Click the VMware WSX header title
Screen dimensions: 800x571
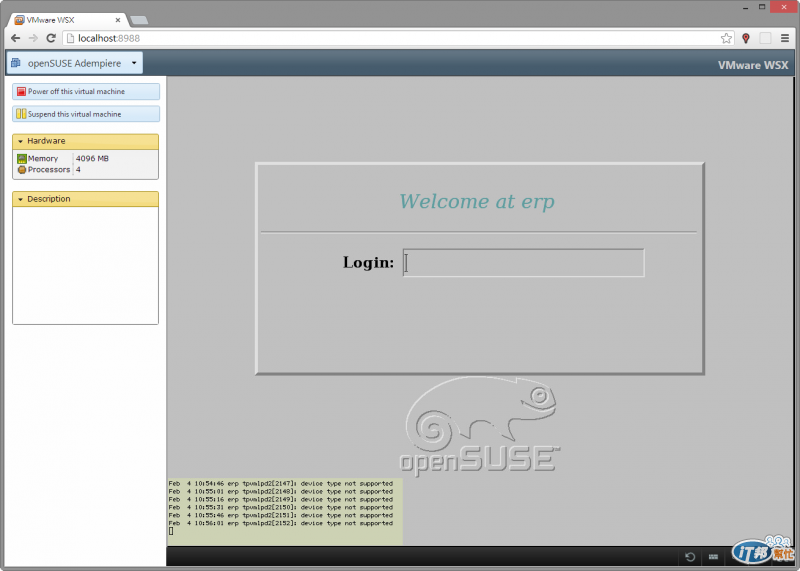tap(753, 65)
